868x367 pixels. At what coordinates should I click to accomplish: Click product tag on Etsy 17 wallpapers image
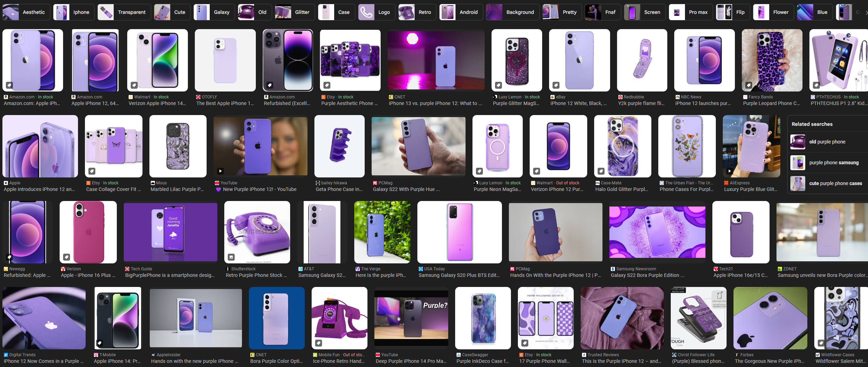coord(525,343)
